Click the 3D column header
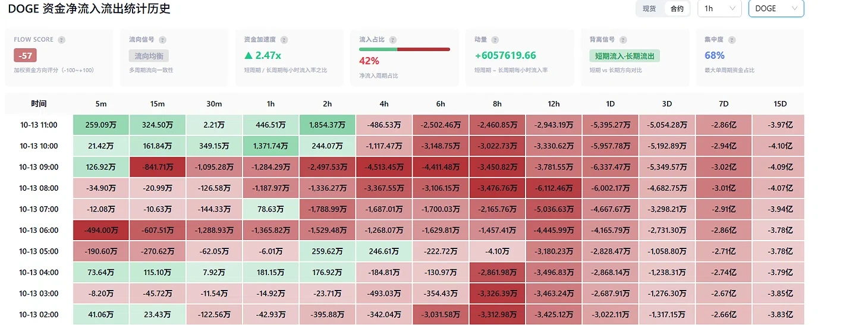The height and width of the screenshot is (325, 868). click(667, 104)
